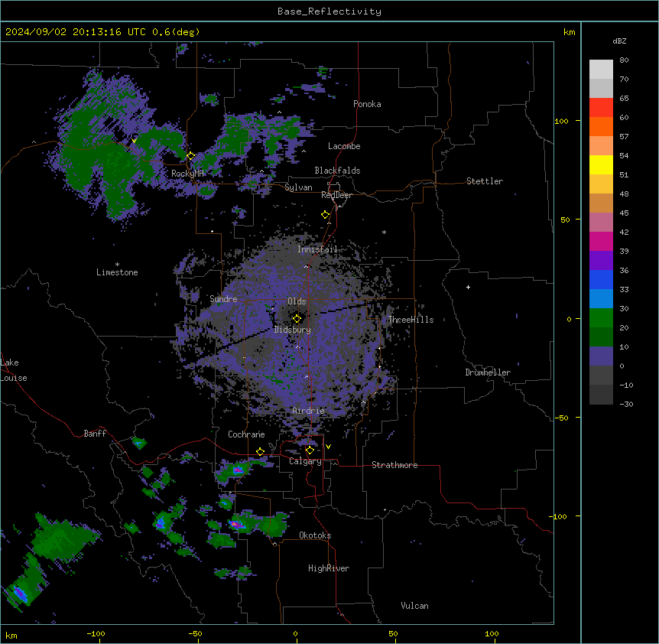
Task: Click the radar site diamond between Olds and Didsbury
Action: [297, 319]
